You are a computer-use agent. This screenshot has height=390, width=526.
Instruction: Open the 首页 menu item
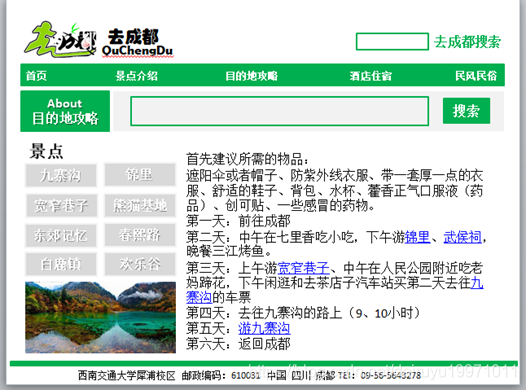[36, 76]
